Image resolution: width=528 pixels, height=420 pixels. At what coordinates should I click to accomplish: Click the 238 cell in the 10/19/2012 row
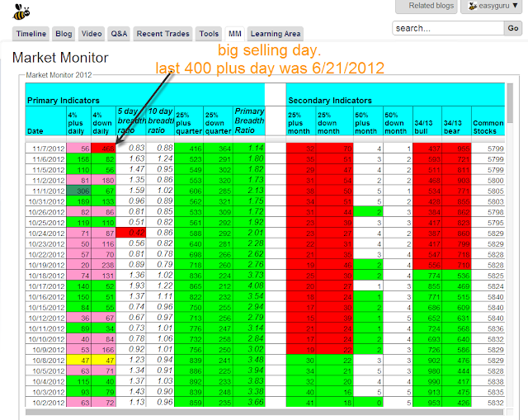point(103,265)
